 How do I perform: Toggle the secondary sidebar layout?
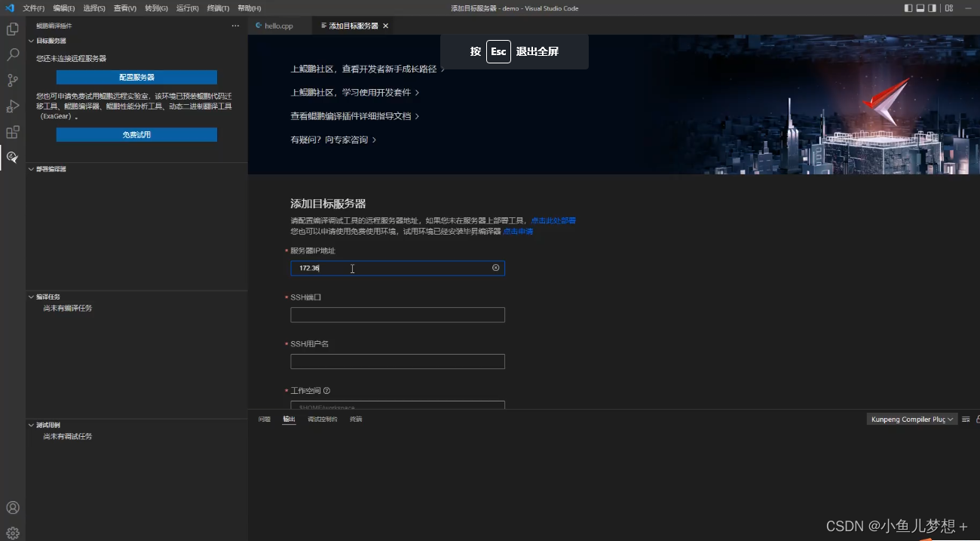tap(933, 8)
